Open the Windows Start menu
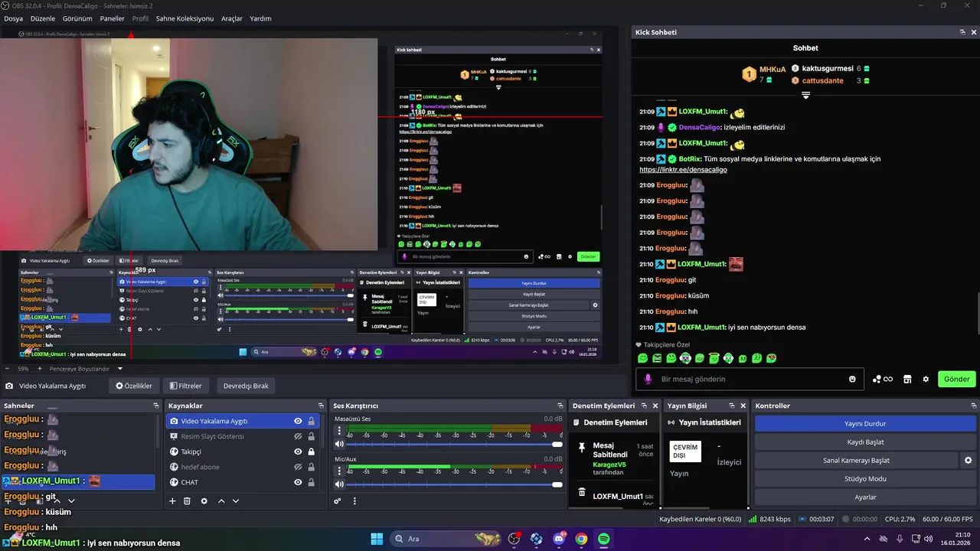This screenshot has height=551, width=980. [x=377, y=539]
